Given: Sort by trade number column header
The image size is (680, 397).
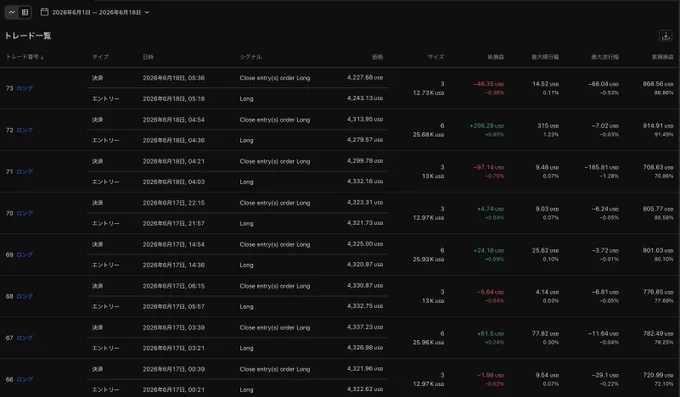Looking at the screenshot, I should [x=24, y=57].
